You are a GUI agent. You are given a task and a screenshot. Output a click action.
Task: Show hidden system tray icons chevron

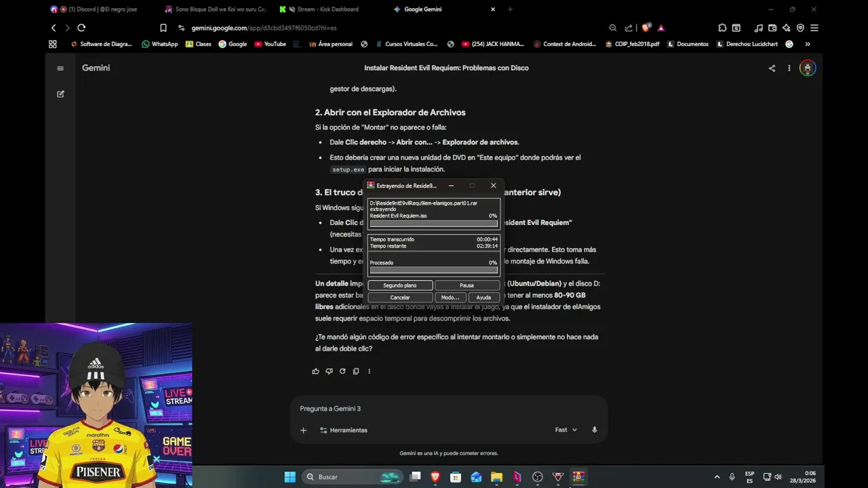[717, 477]
